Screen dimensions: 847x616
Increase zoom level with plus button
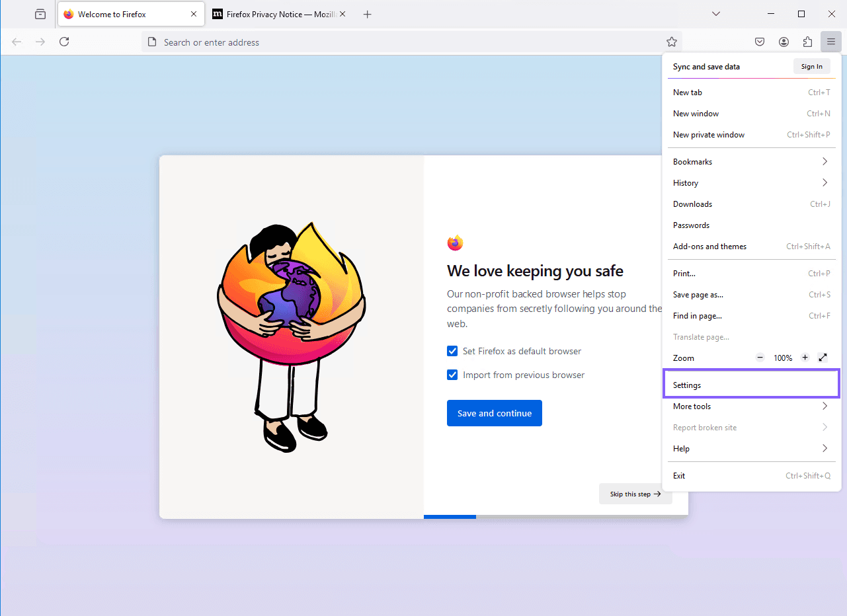click(805, 358)
